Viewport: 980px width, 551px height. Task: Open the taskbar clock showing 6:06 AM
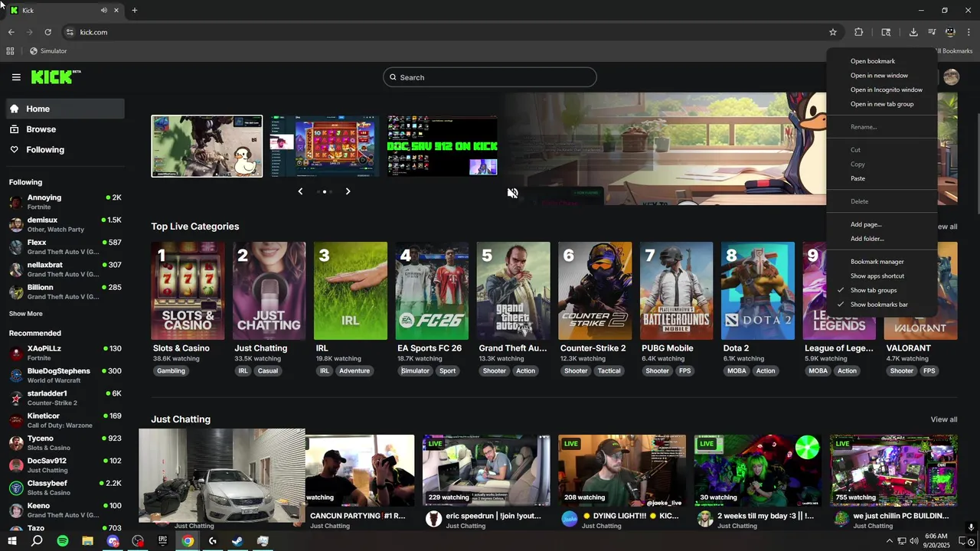[x=936, y=541]
